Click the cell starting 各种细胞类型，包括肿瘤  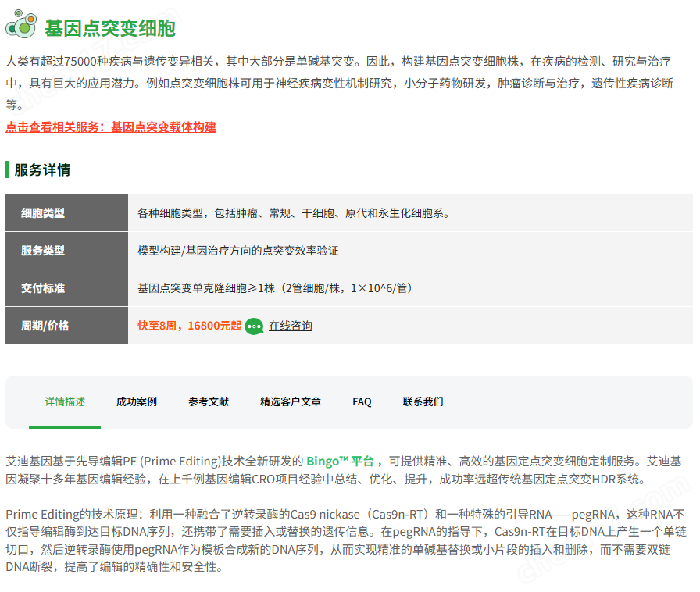tap(410, 213)
